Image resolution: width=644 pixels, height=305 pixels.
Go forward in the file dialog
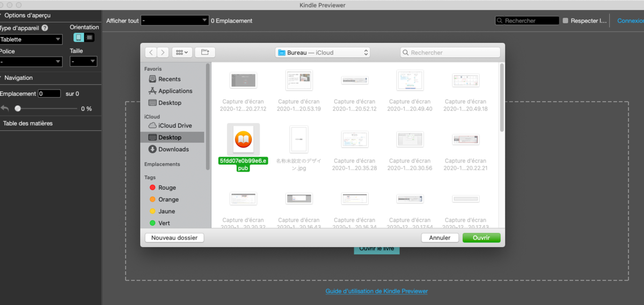[163, 53]
